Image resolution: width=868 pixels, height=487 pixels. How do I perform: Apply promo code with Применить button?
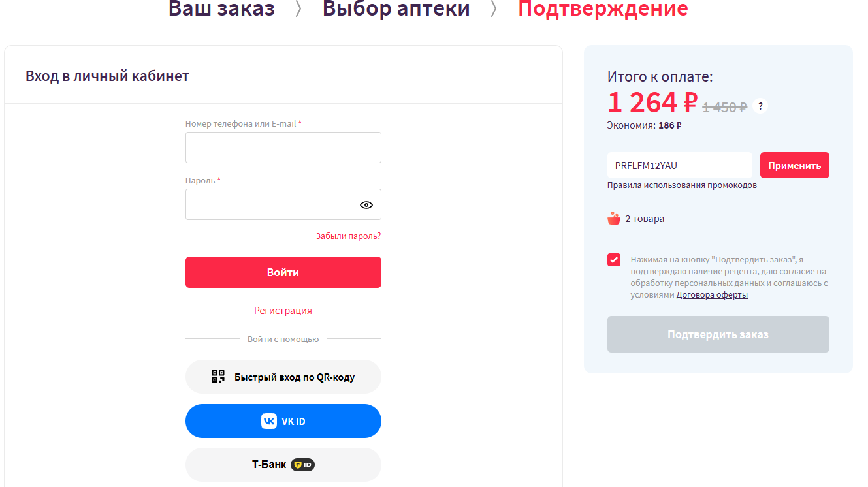[794, 166]
